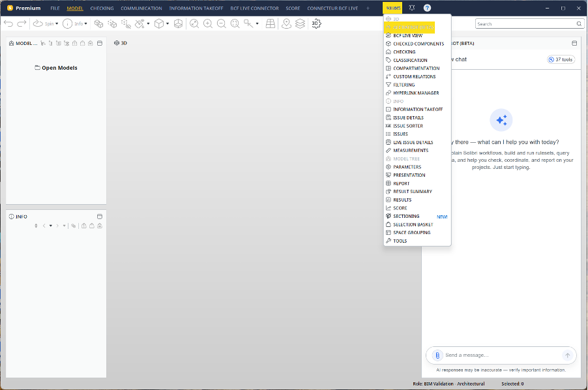The image size is (588, 390).
Task: Switch to the SCORE tab
Action: pos(293,8)
